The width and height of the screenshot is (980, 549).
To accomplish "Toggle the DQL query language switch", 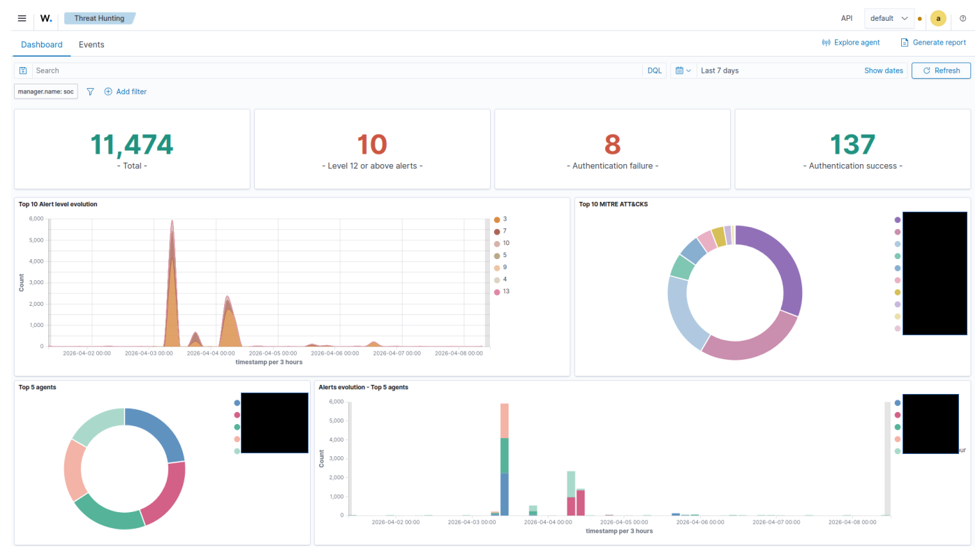I will click(654, 71).
